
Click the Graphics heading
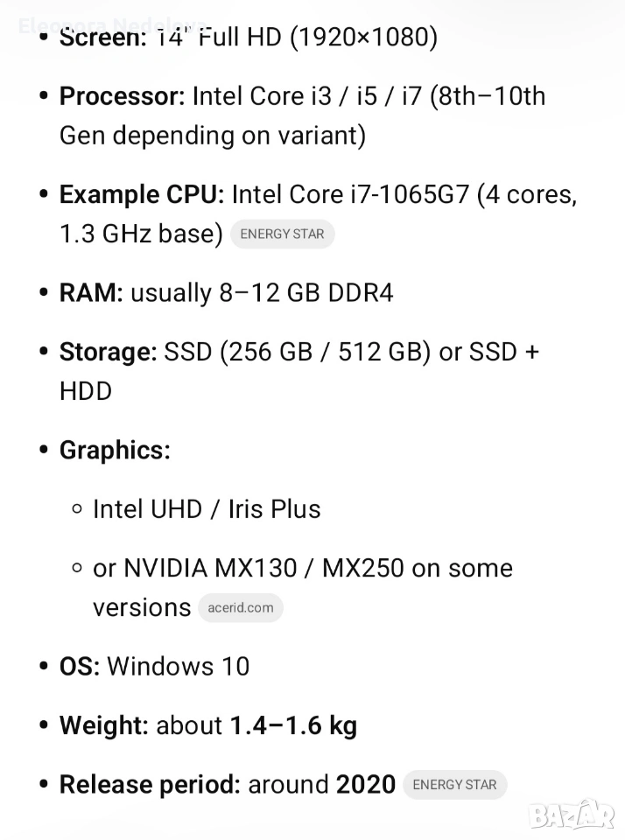(115, 451)
